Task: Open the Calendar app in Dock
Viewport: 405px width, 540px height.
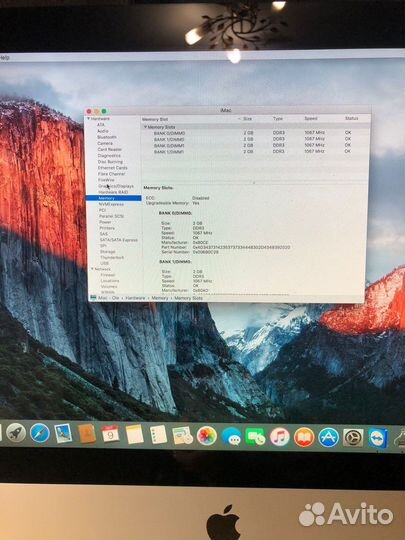Action: (111, 434)
